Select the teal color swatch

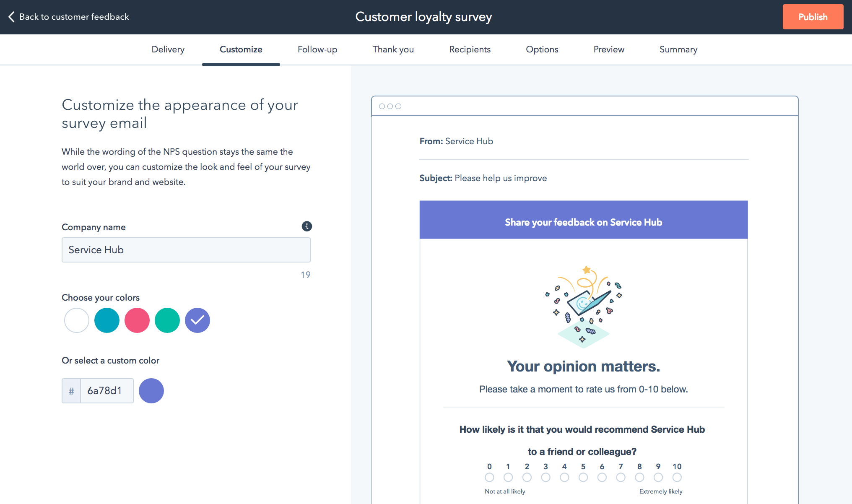click(x=106, y=319)
